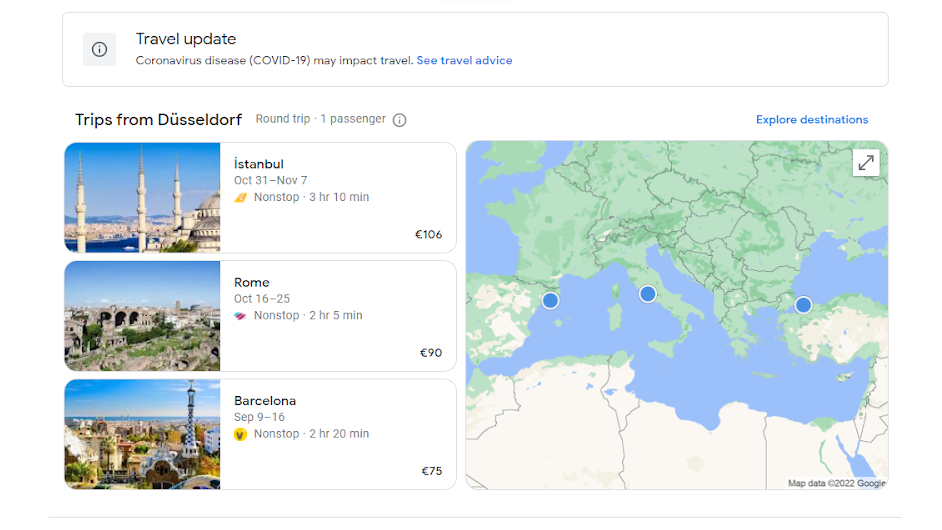The image size is (942, 530).
Task: Open the See travel advice link
Action: (x=464, y=61)
